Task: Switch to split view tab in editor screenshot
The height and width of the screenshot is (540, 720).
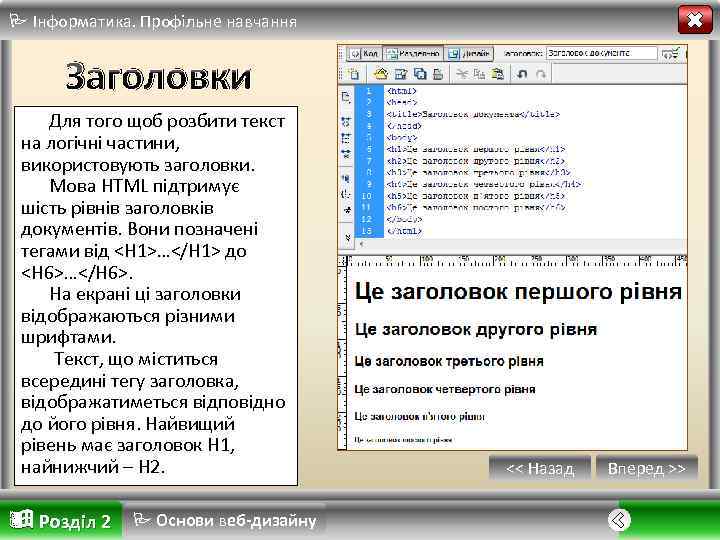Action: point(413,54)
